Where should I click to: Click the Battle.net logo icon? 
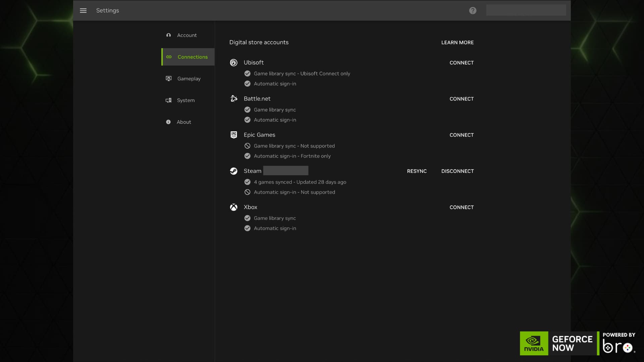234,99
